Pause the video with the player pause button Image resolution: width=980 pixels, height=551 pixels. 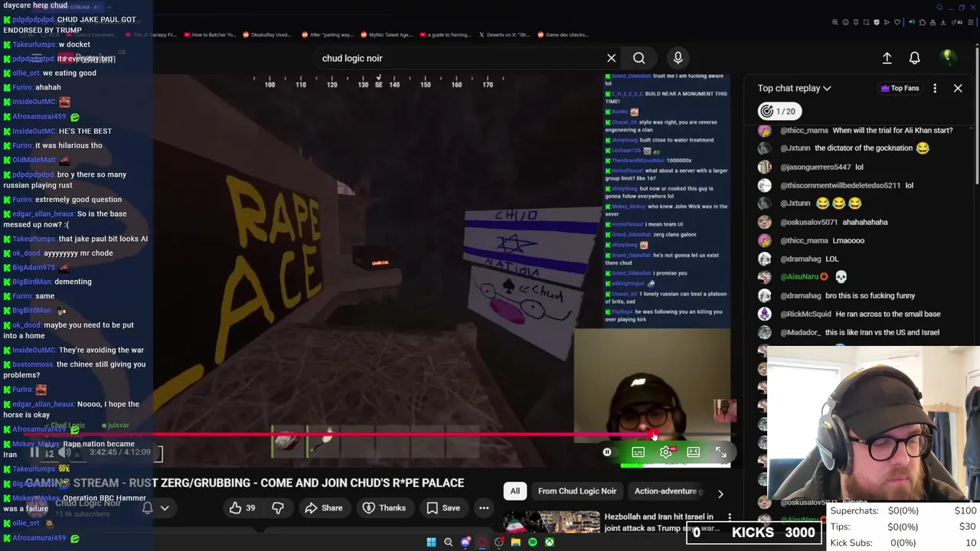pos(34,452)
